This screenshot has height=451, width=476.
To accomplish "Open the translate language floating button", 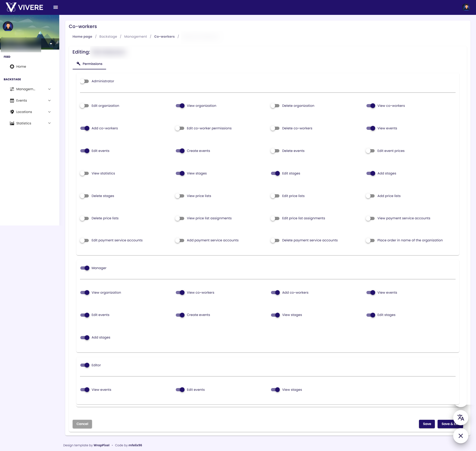I will (x=461, y=418).
